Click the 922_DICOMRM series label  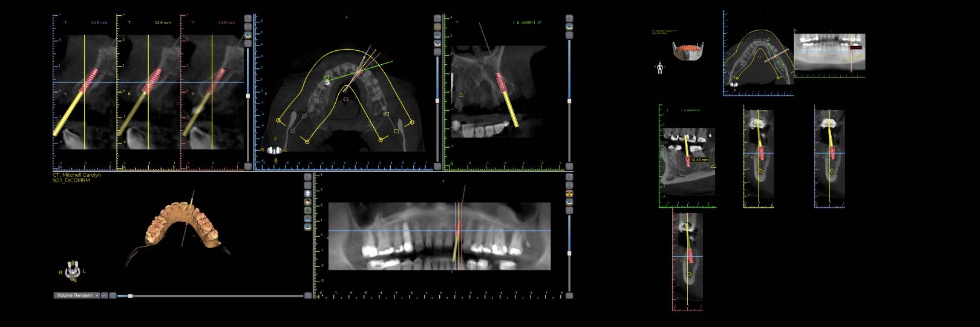point(71,180)
